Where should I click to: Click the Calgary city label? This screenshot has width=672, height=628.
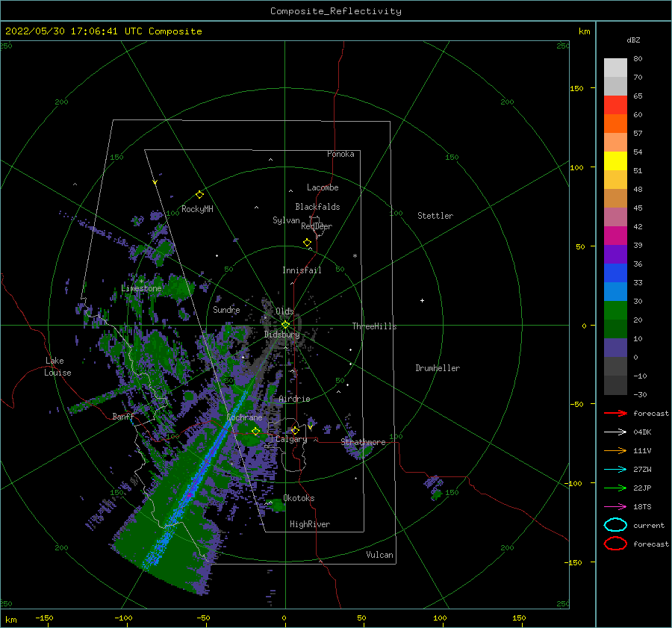pos(291,439)
